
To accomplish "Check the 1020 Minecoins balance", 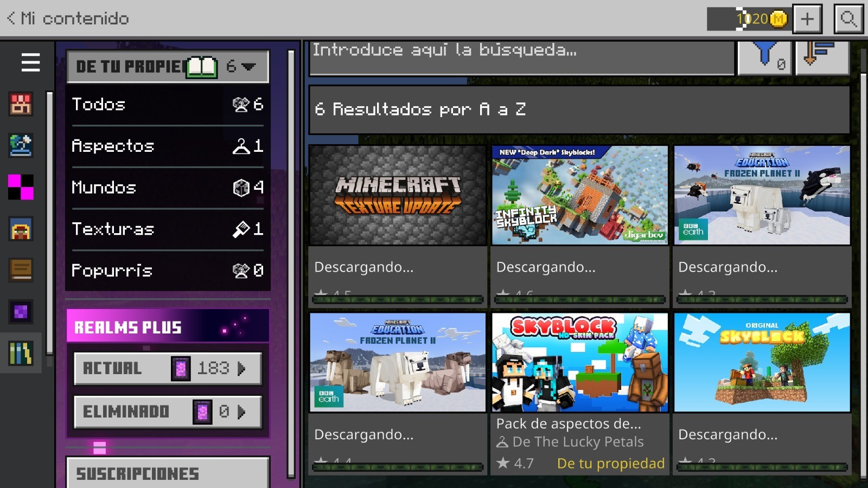I will click(x=749, y=19).
